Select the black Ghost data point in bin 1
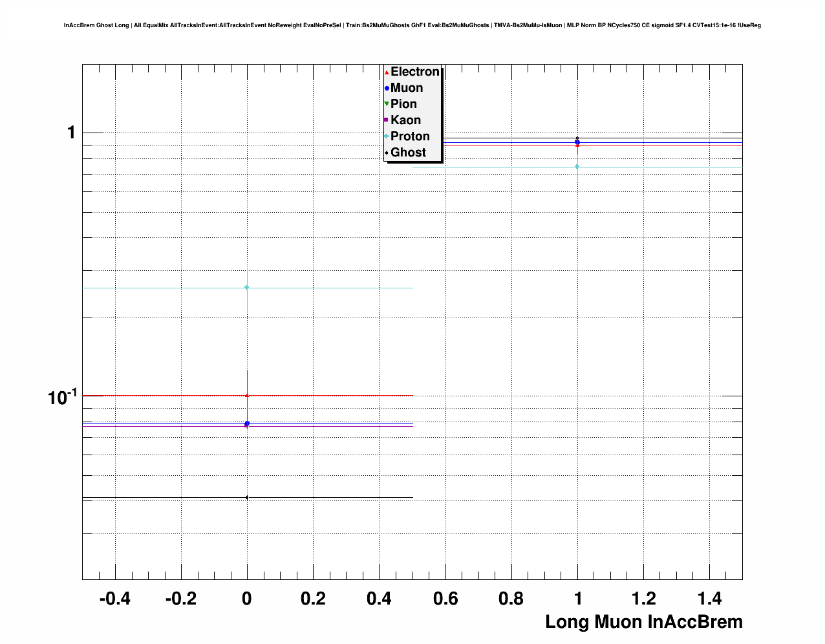The image size is (825, 644). (x=577, y=138)
